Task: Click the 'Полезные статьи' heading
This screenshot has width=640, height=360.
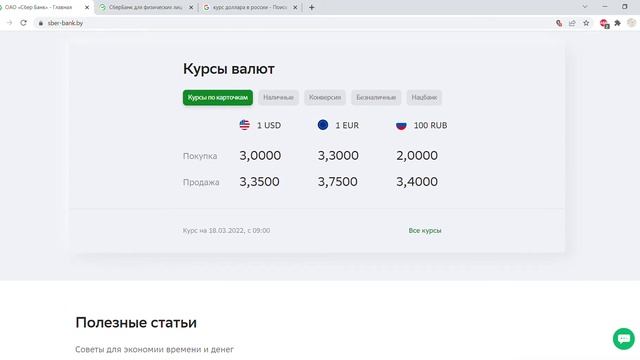Action: pyautogui.click(x=136, y=322)
